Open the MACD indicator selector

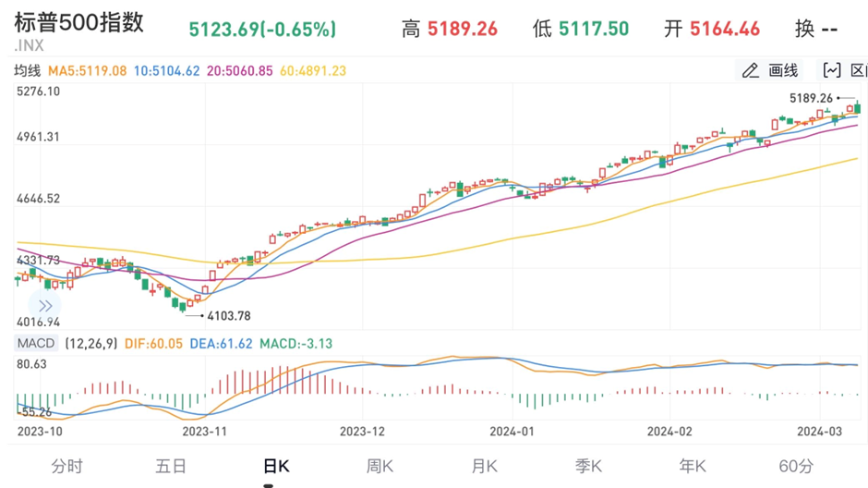36,344
